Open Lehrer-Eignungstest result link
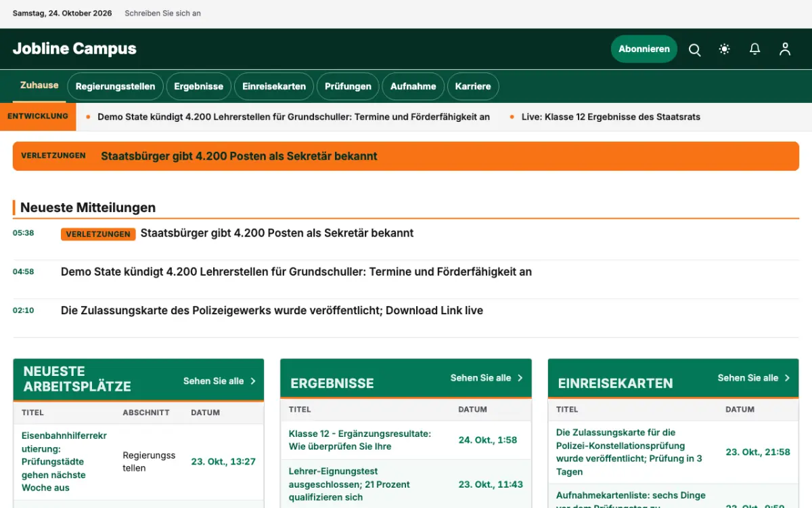The width and height of the screenshot is (812, 508). pyautogui.click(x=349, y=484)
